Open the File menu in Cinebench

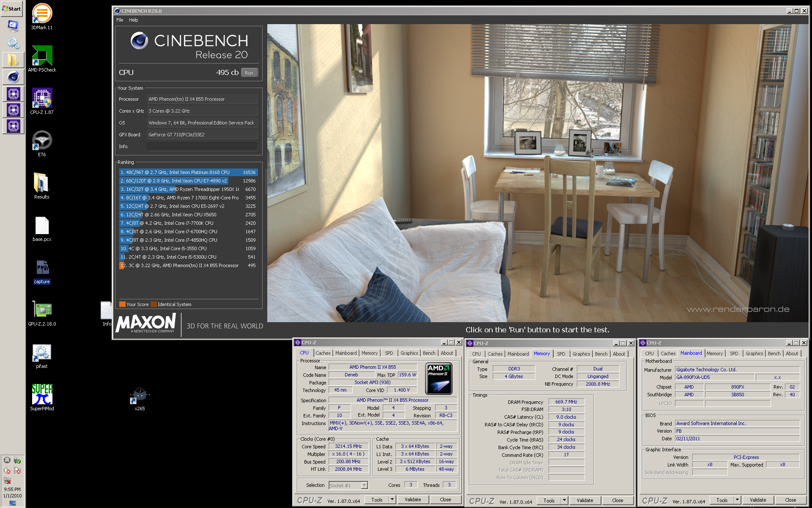[120, 20]
